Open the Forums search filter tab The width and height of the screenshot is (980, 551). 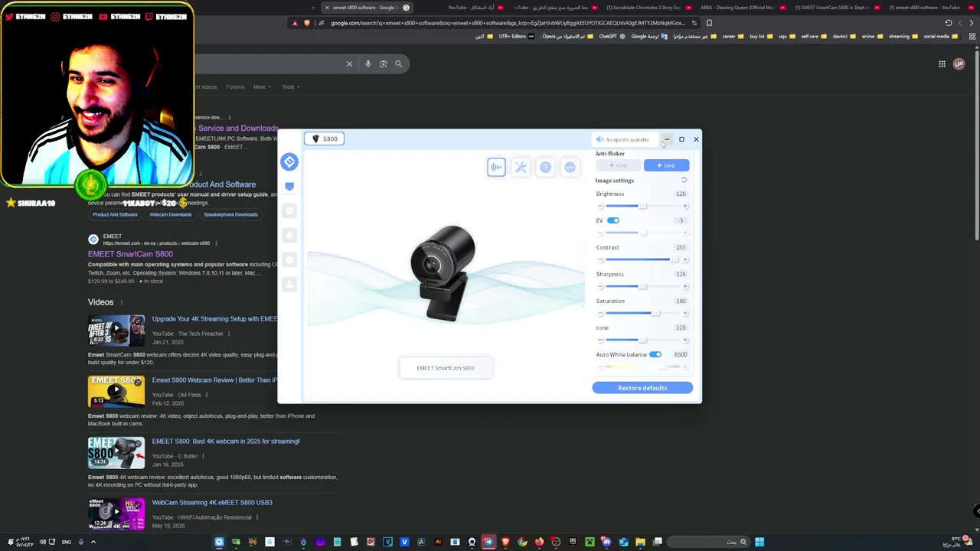click(235, 86)
